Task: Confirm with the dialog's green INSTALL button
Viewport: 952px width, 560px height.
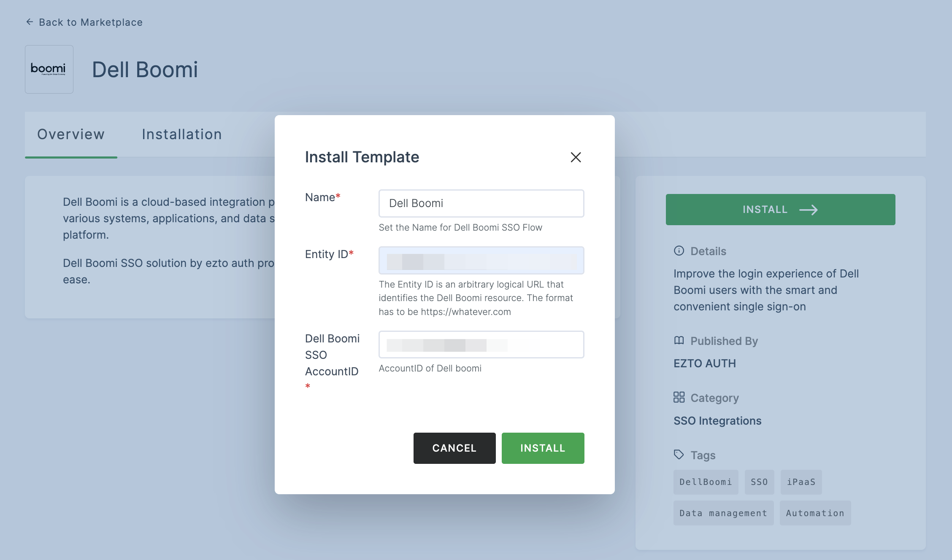Action: [543, 448]
